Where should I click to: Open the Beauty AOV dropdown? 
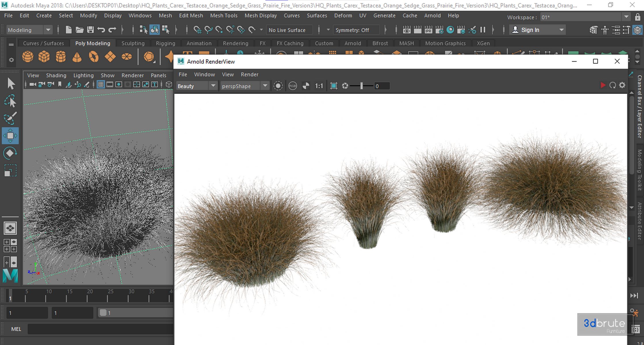(196, 86)
